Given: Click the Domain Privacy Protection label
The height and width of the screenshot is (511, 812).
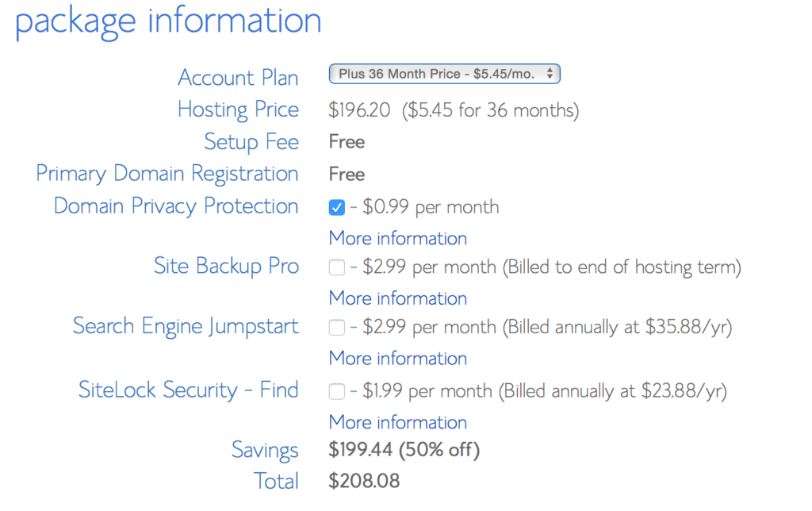Looking at the screenshot, I should click(176, 206).
